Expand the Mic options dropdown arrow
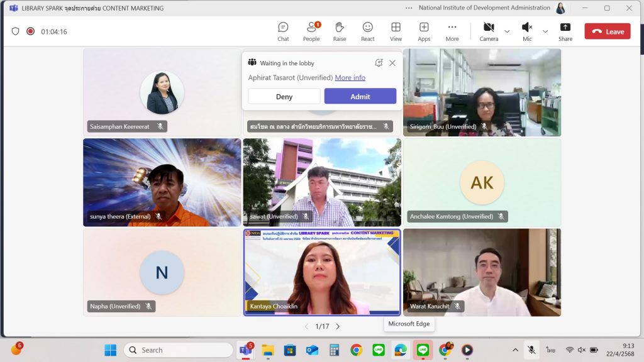The image size is (644, 362). [545, 31]
